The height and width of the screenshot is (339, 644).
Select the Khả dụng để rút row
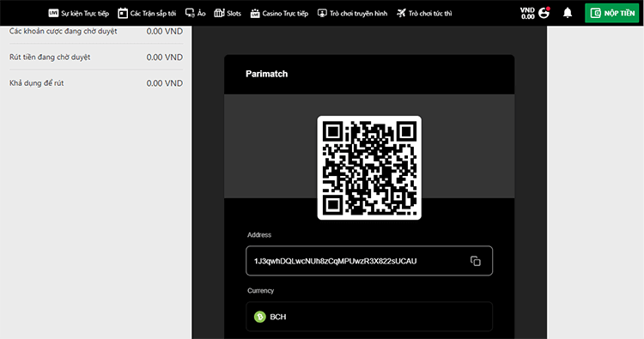96,83
